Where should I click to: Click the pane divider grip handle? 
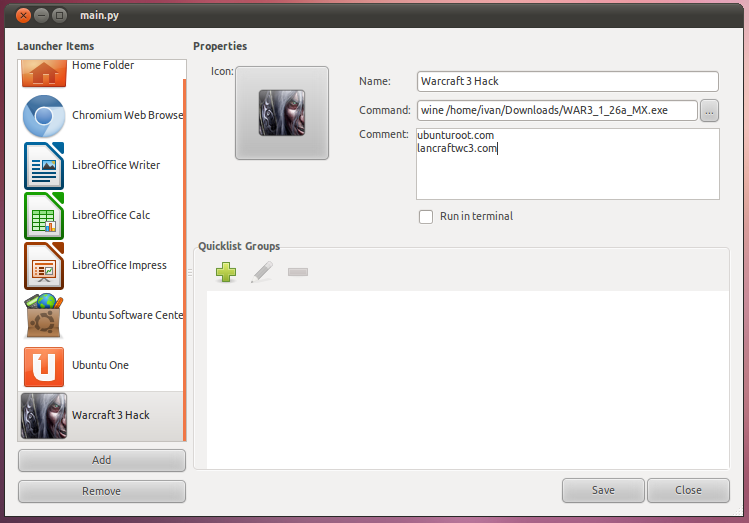point(190,273)
